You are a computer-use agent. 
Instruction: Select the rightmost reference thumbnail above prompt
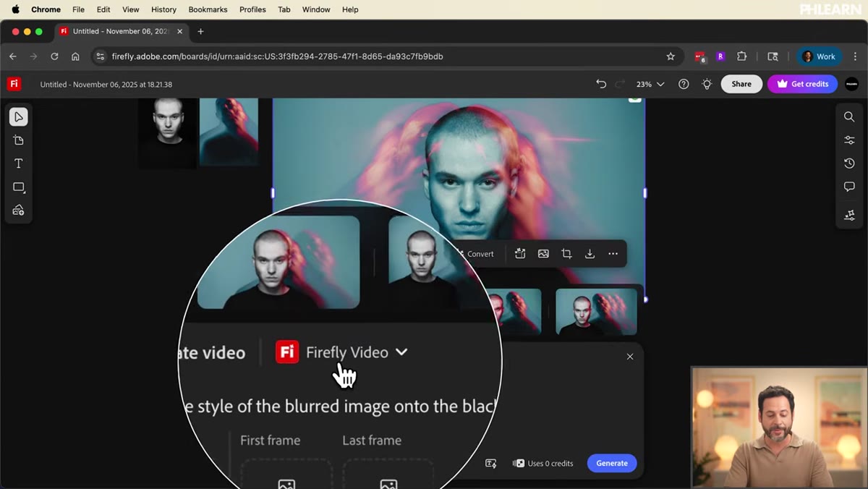click(596, 312)
